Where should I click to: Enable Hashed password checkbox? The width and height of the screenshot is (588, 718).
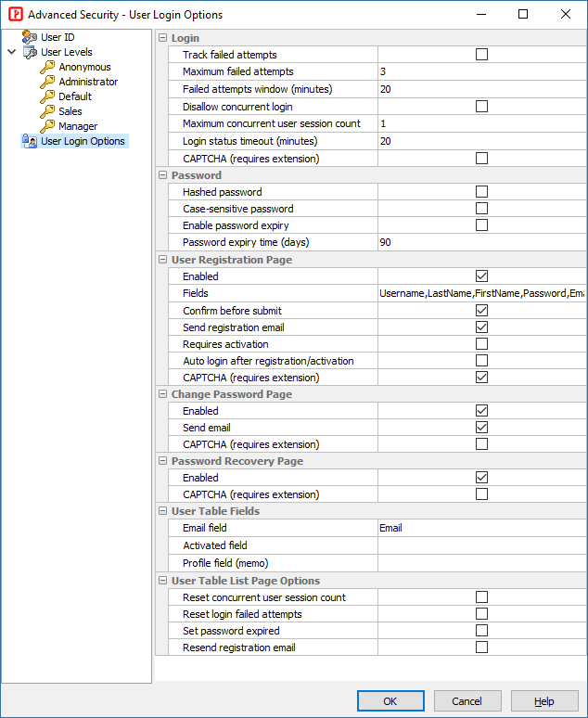click(x=481, y=191)
